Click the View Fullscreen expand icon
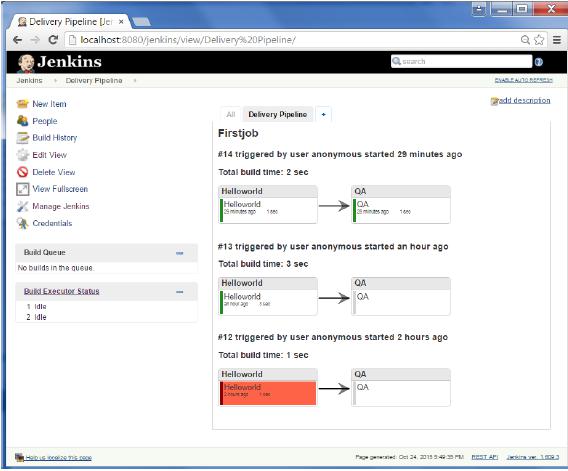The image size is (568, 471). tap(22, 189)
